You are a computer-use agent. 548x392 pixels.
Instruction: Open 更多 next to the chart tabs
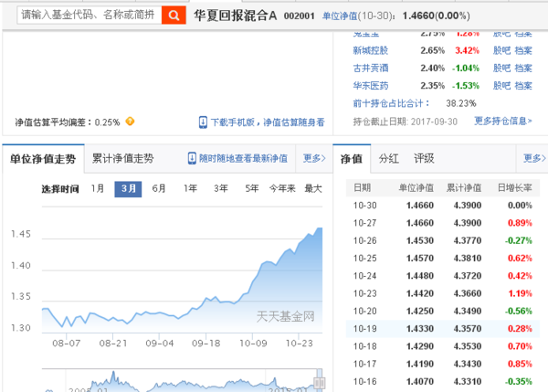[x=314, y=158]
